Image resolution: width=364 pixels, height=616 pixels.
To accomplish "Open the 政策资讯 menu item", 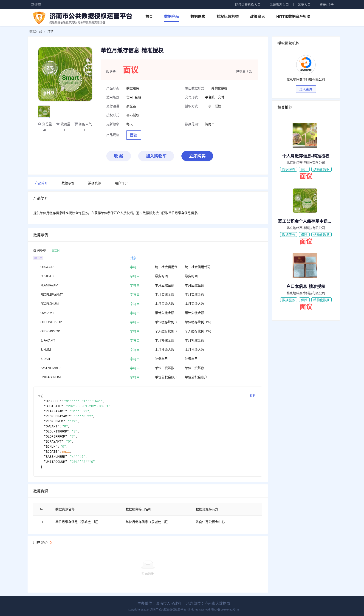I will pos(257,17).
